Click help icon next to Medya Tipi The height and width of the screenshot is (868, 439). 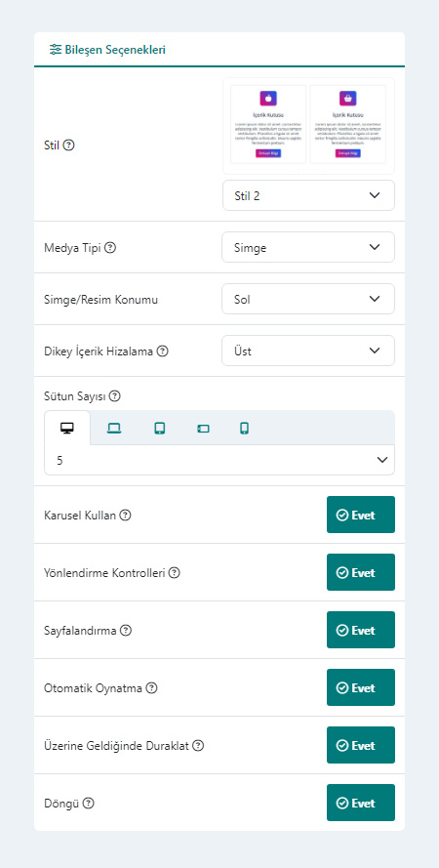click(x=110, y=247)
